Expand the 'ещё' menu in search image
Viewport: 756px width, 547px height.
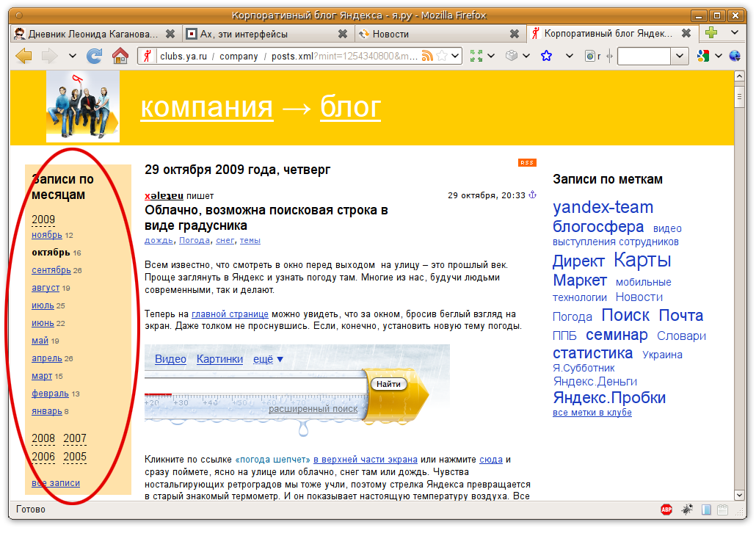tap(268, 359)
